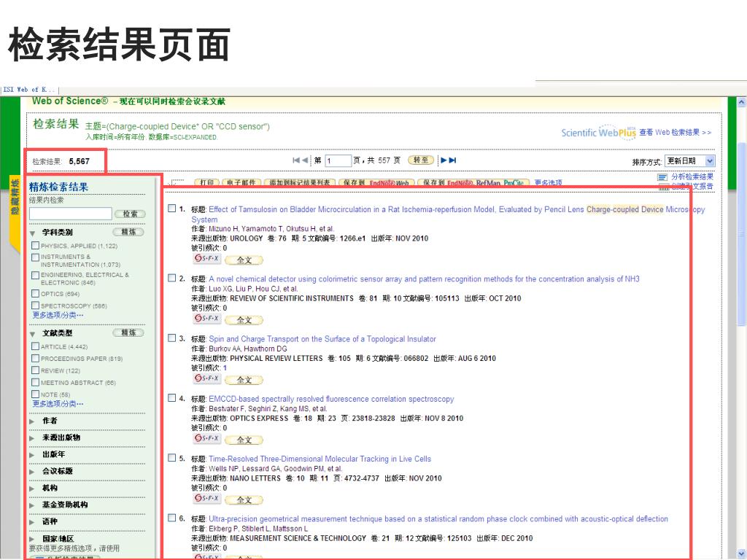The height and width of the screenshot is (560, 747).
Task: Expand the 来源出版物 refine section
Action: [x=32, y=438]
